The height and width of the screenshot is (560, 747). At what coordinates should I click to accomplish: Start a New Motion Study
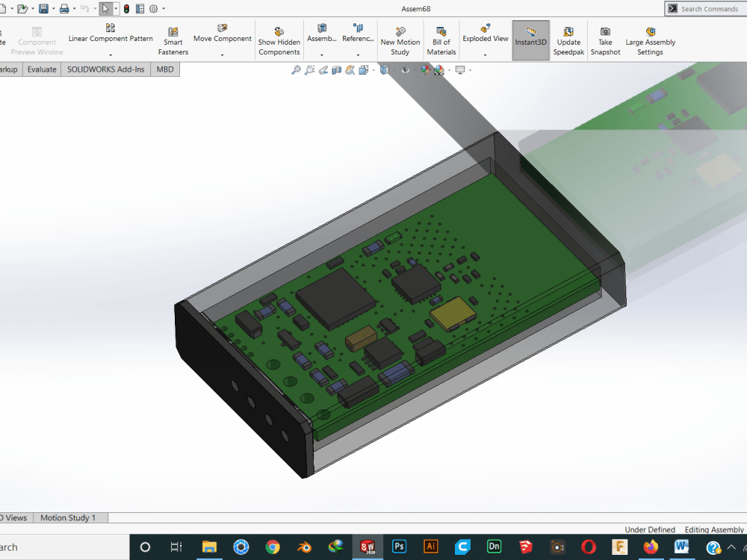[x=400, y=41]
